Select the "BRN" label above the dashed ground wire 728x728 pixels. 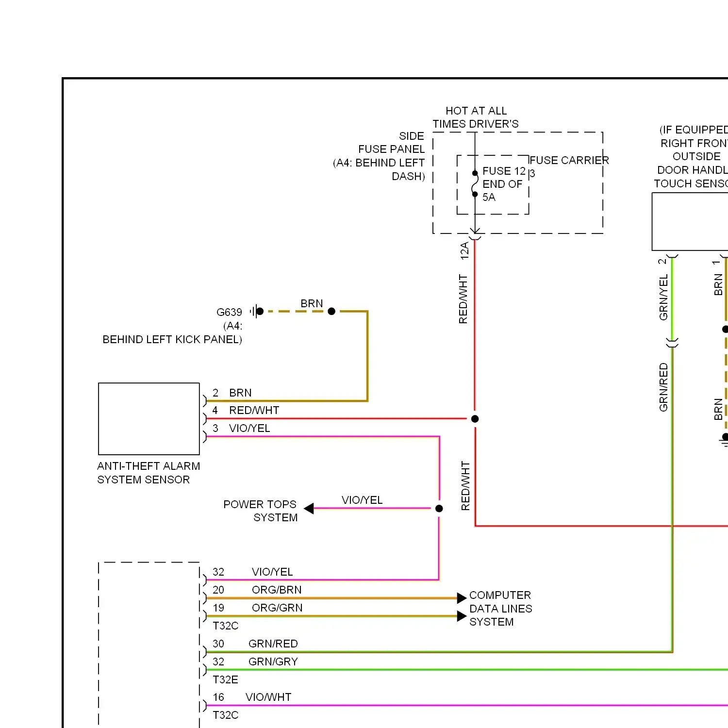[x=312, y=303]
